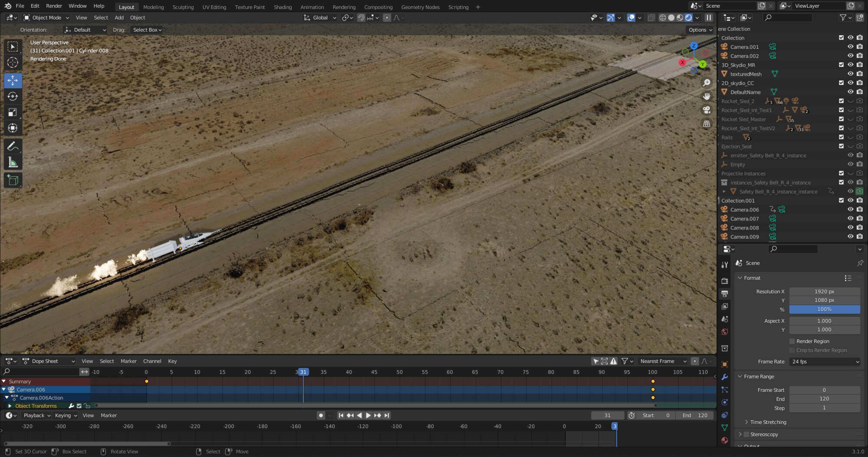
Task: Jump to the end frame
Action: click(x=387, y=415)
